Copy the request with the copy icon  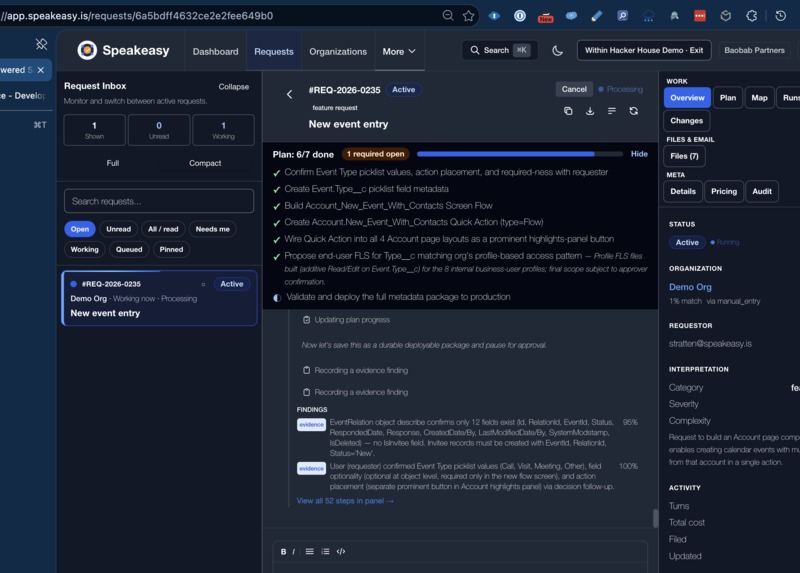click(568, 111)
